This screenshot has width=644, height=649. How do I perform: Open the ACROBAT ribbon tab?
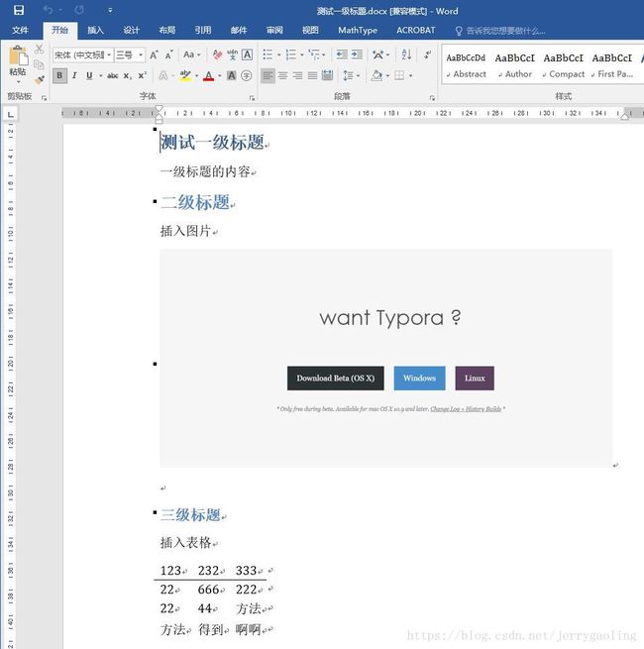pyautogui.click(x=416, y=30)
